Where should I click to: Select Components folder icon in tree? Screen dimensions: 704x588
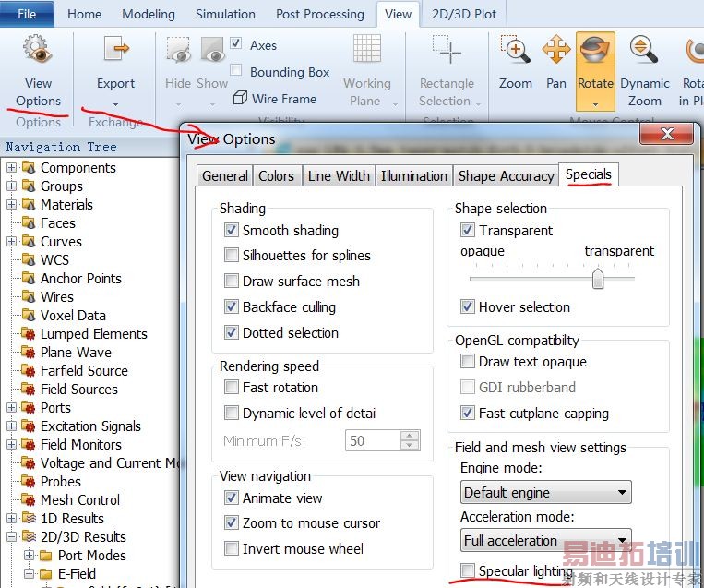pyautogui.click(x=29, y=168)
